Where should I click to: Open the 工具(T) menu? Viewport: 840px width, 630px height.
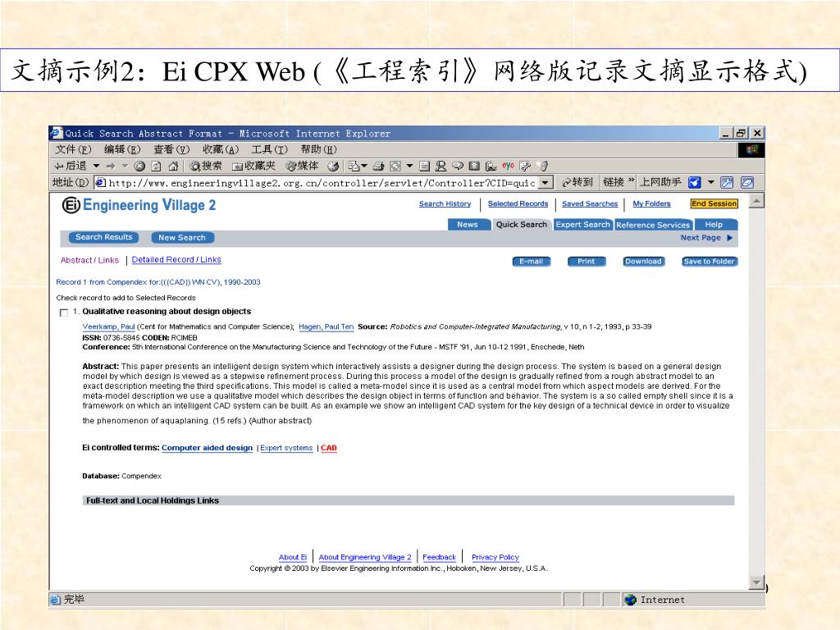pyautogui.click(x=269, y=149)
